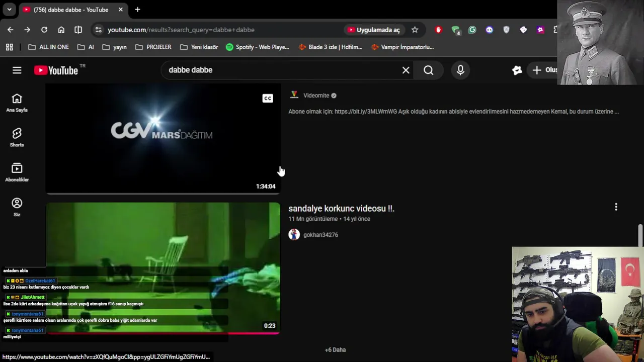
Task: Open the PROJELER bookmark folder
Action: 153,47
